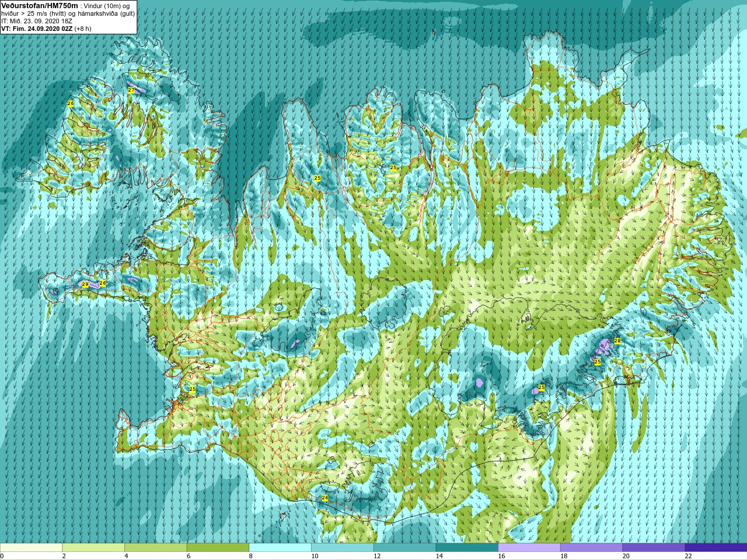Click the lavender 16–18 legend swatch
This screenshot has height=560, width=747.
tap(529, 548)
